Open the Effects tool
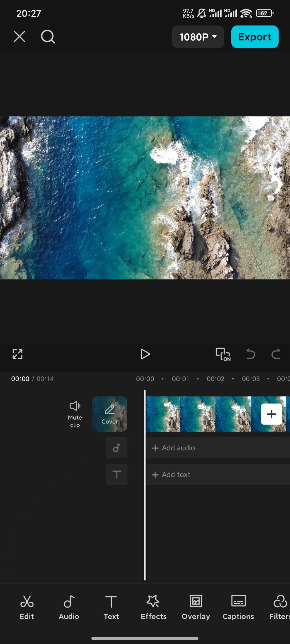This screenshot has height=644, width=290. pos(154,607)
